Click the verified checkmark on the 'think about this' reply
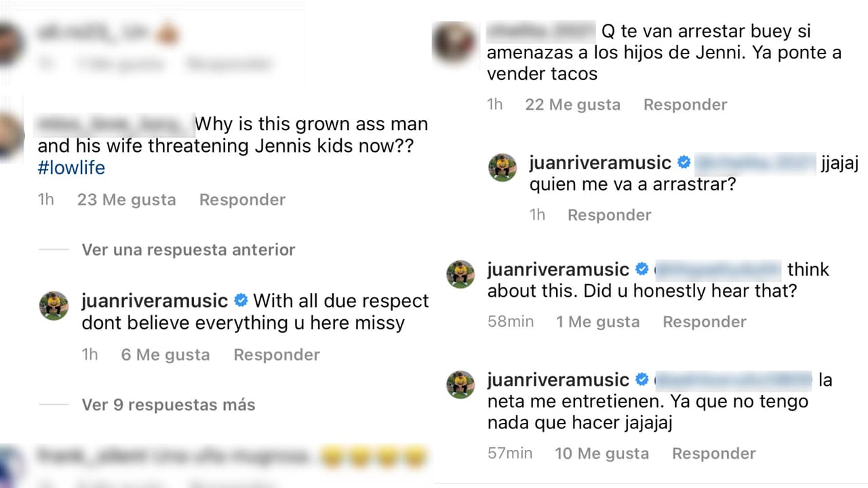This screenshot has height=488, width=868. (x=642, y=268)
